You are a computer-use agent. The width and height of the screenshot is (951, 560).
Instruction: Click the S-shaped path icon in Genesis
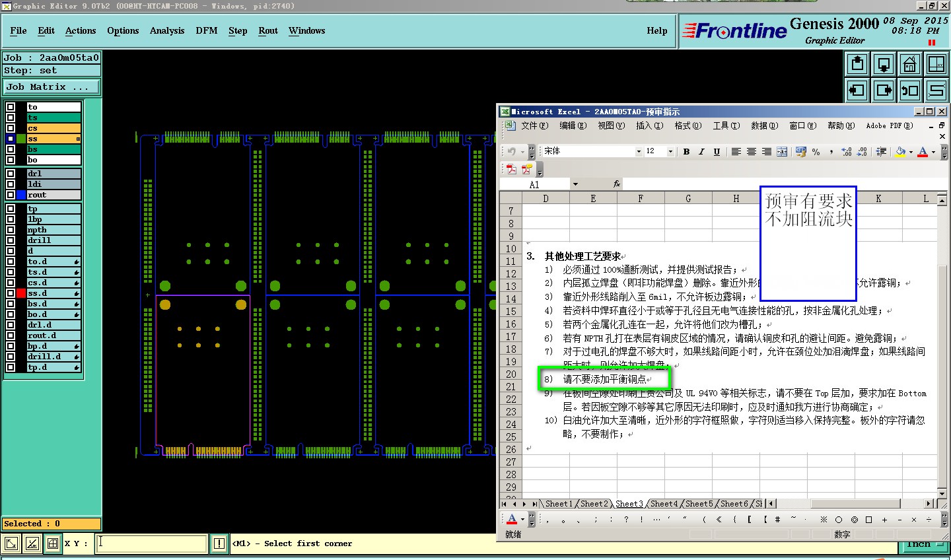point(936,90)
